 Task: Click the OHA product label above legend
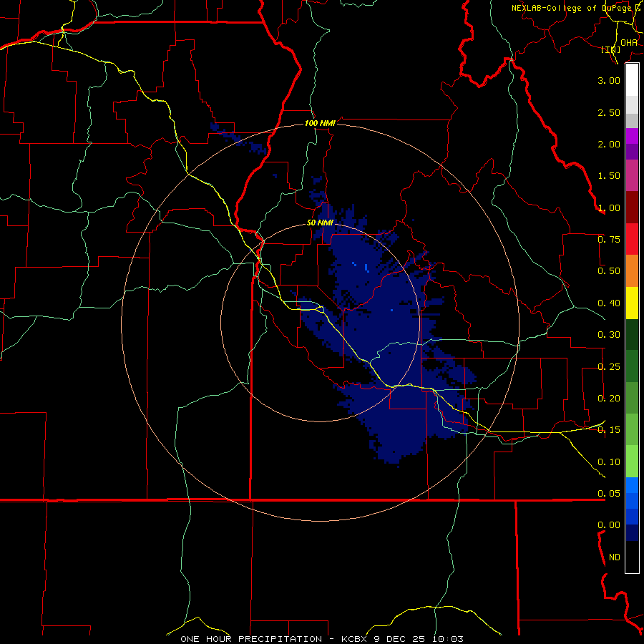[629, 42]
